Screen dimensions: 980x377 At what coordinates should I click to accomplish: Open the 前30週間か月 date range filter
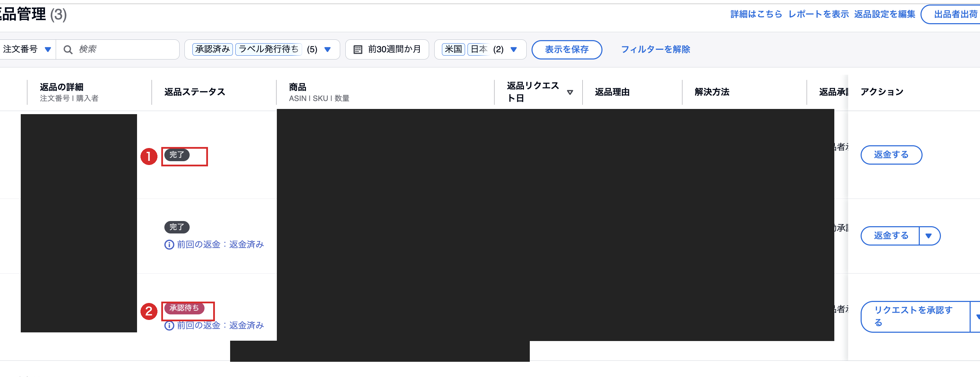pyautogui.click(x=387, y=49)
